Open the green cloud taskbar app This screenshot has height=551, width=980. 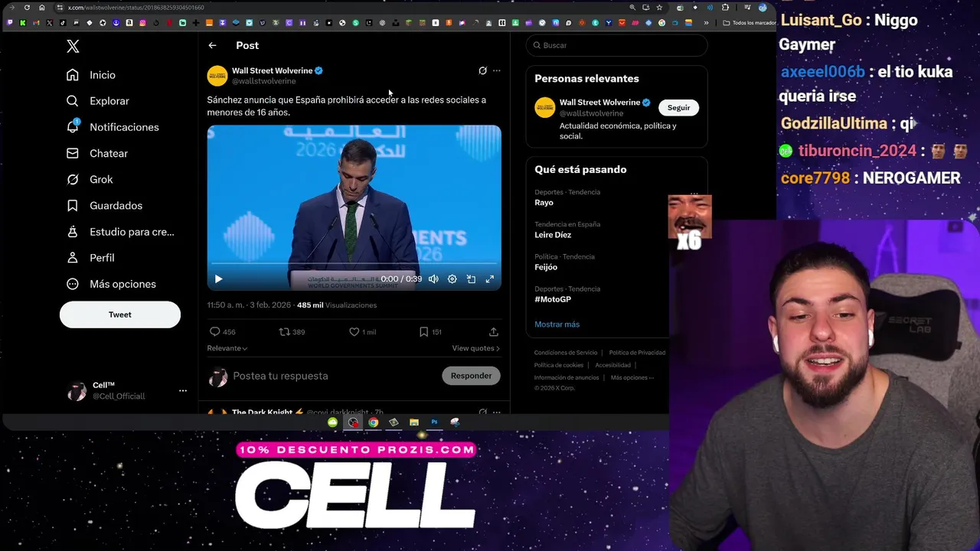tap(332, 422)
